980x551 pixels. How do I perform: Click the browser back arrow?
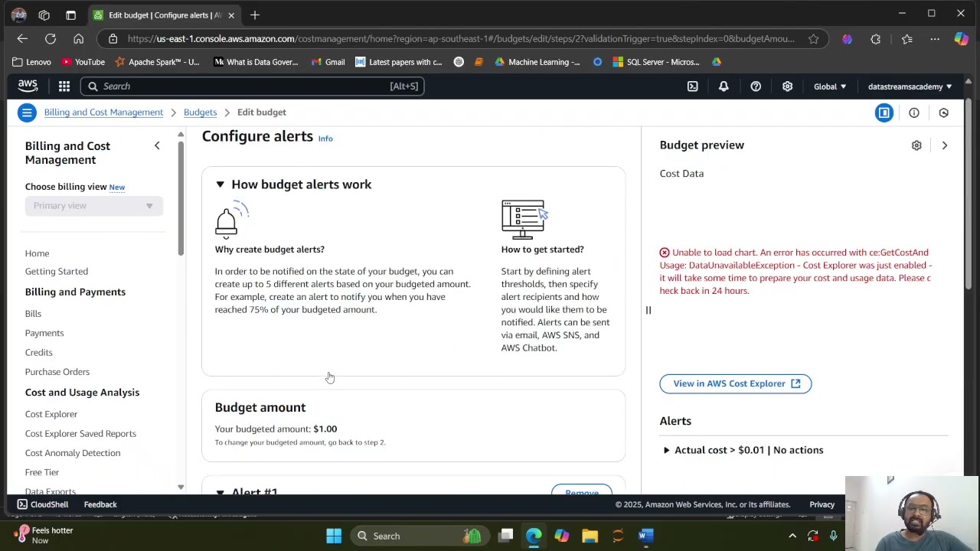click(22, 39)
